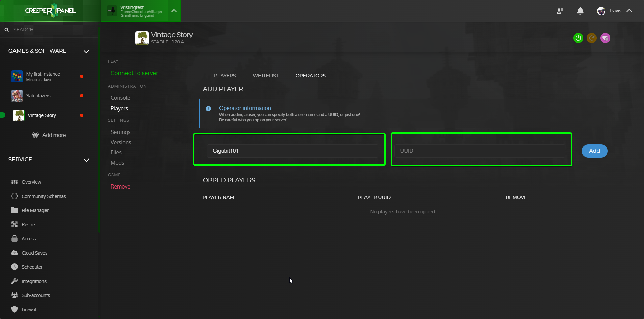644x319 pixels.
Task: Switch to the Whitelist tab
Action: point(266,76)
